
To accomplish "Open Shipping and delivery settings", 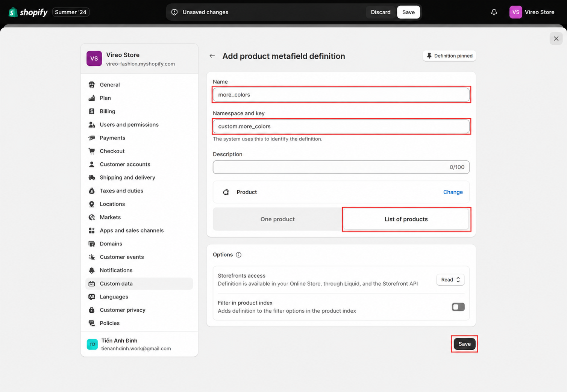I will pos(139,177).
